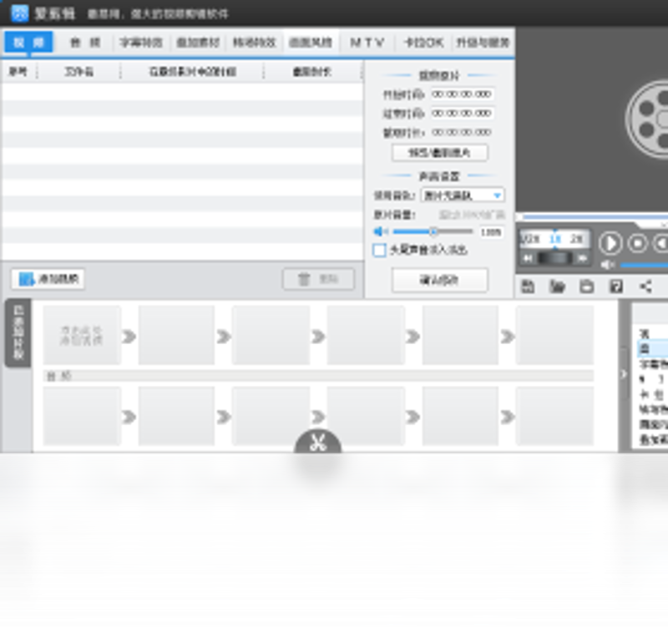Image resolution: width=668 pixels, height=644 pixels.
Task: Click the 删除 trash button
Action: click(318, 279)
